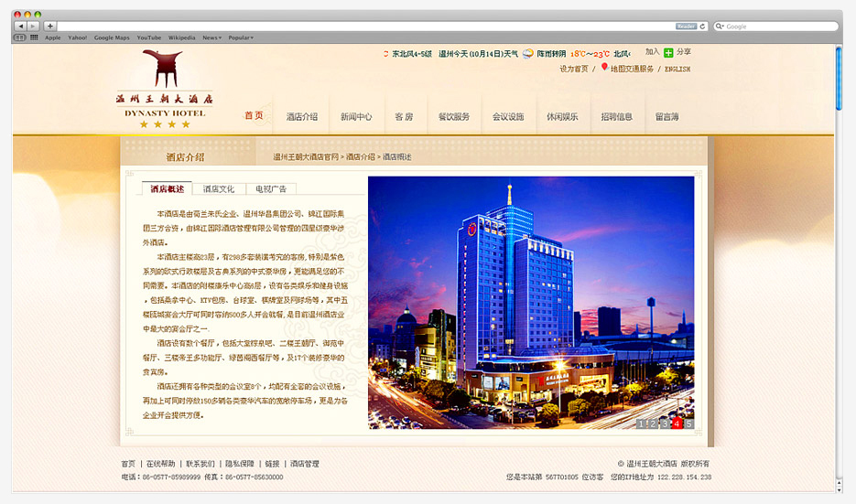Select slide 2 in the image slideshow

pos(653,424)
